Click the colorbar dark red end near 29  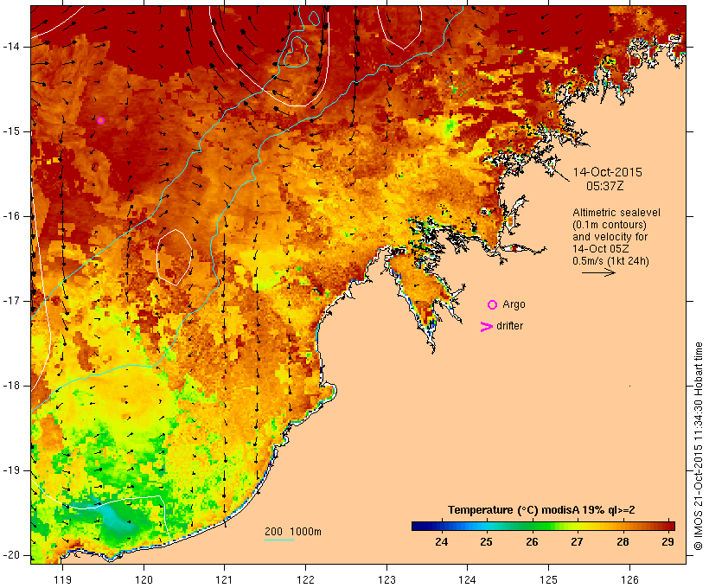point(667,526)
